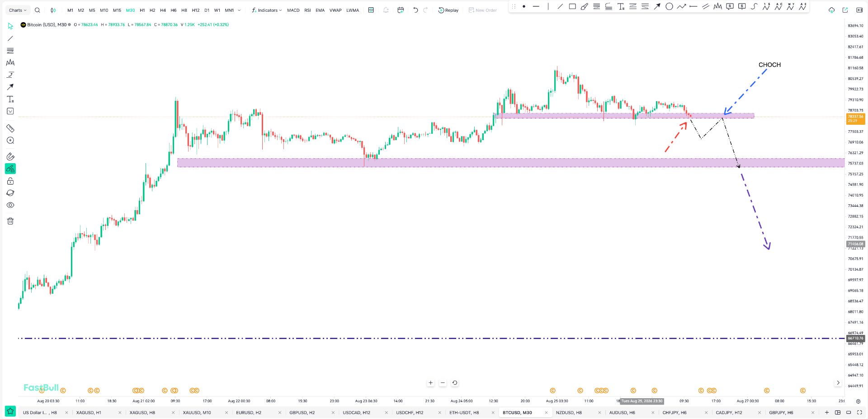Add a new chart tab
The height and width of the screenshot is (419, 868).
click(827, 412)
